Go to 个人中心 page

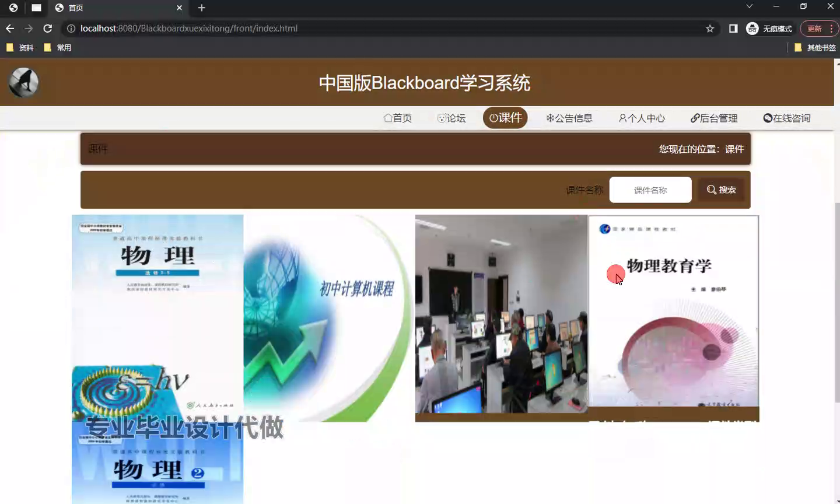pos(642,118)
